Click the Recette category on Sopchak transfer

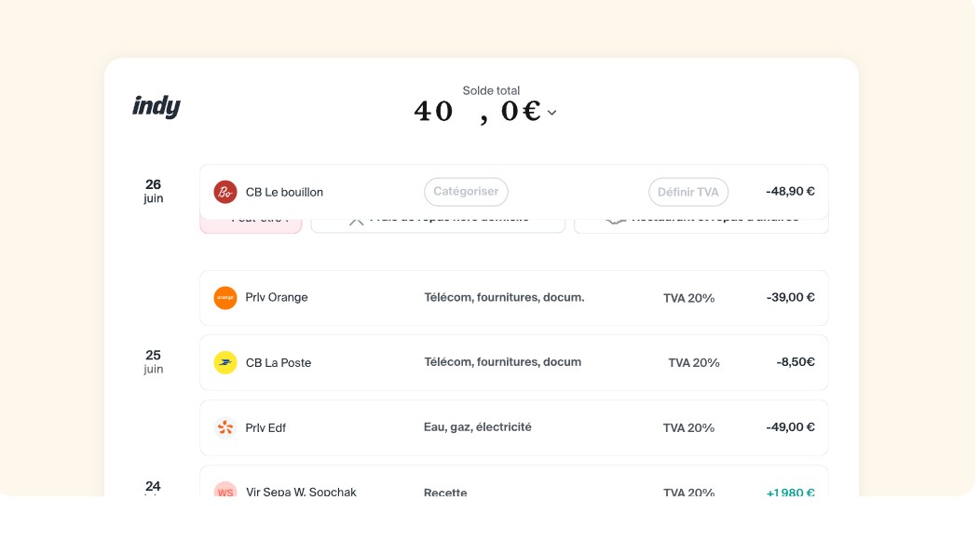(x=445, y=493)
